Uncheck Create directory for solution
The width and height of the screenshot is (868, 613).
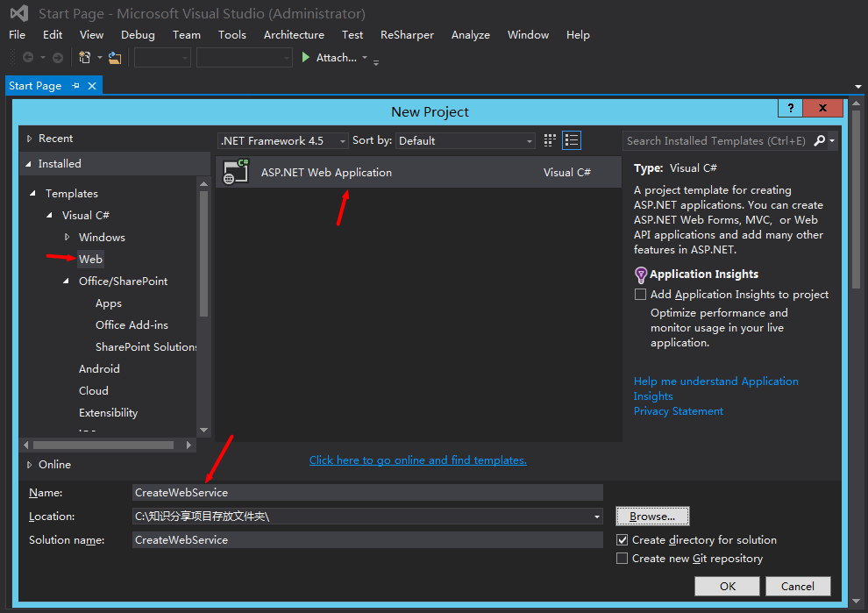[x=623, y=540]
